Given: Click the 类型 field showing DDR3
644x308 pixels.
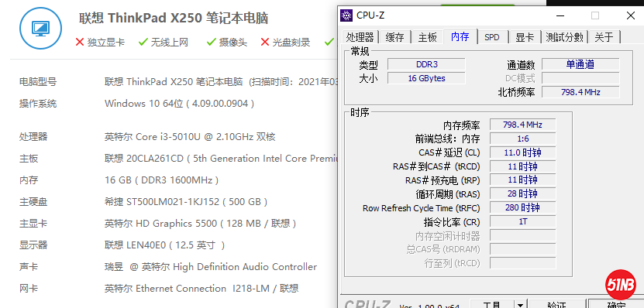Looking at the screenshot, I should coord(426,64).
